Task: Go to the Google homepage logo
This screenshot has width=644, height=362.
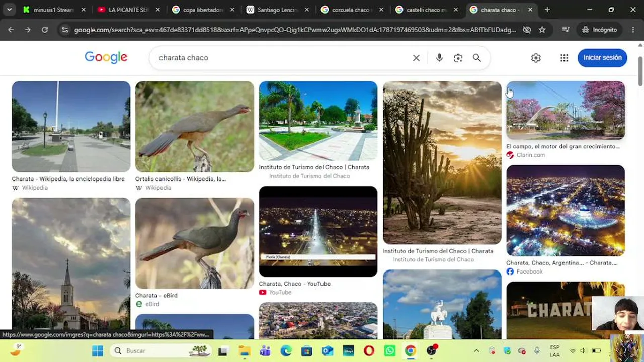Action: 106,57
